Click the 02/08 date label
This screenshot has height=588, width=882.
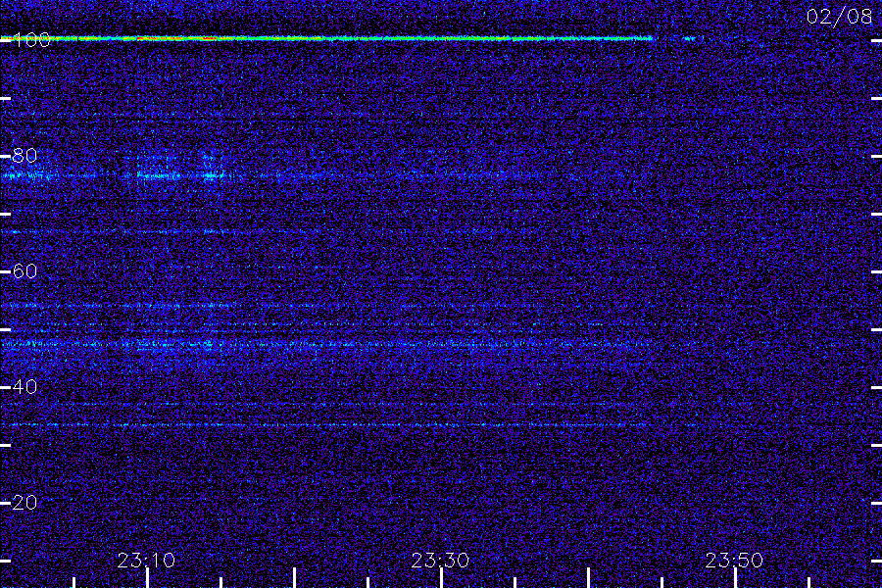click(x=839, y=17)
